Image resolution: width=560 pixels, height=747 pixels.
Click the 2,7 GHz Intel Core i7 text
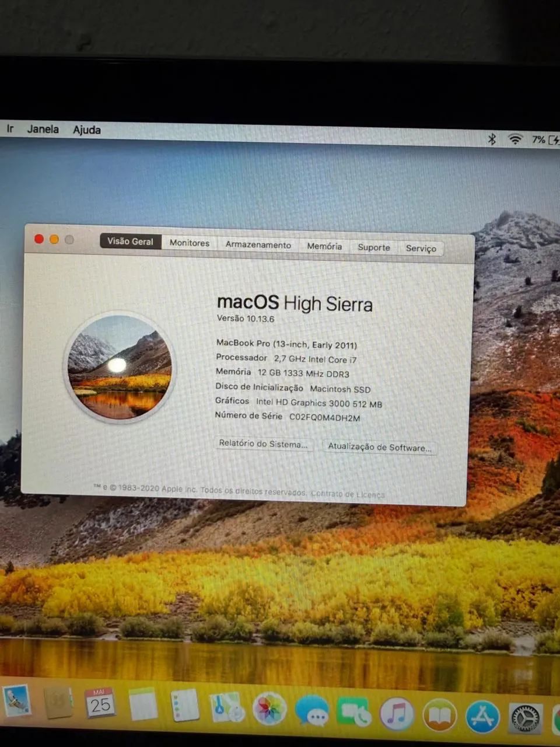[x=316, y=359]
